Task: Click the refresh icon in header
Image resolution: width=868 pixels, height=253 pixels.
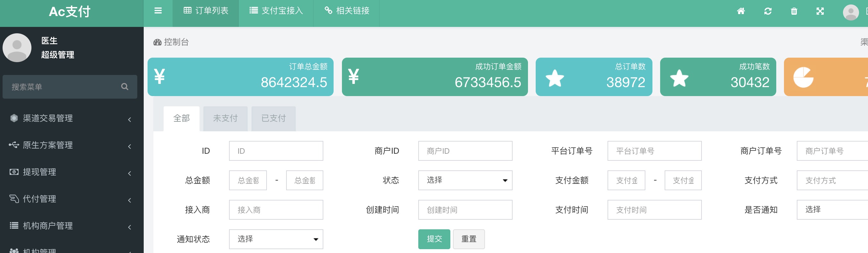Action: click(768, 11)
